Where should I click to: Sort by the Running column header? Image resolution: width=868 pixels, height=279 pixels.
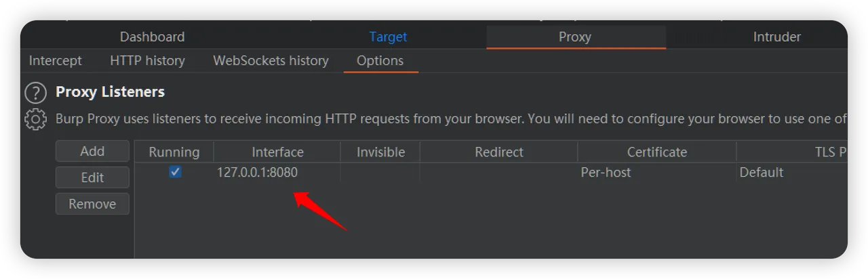[174, 152]
